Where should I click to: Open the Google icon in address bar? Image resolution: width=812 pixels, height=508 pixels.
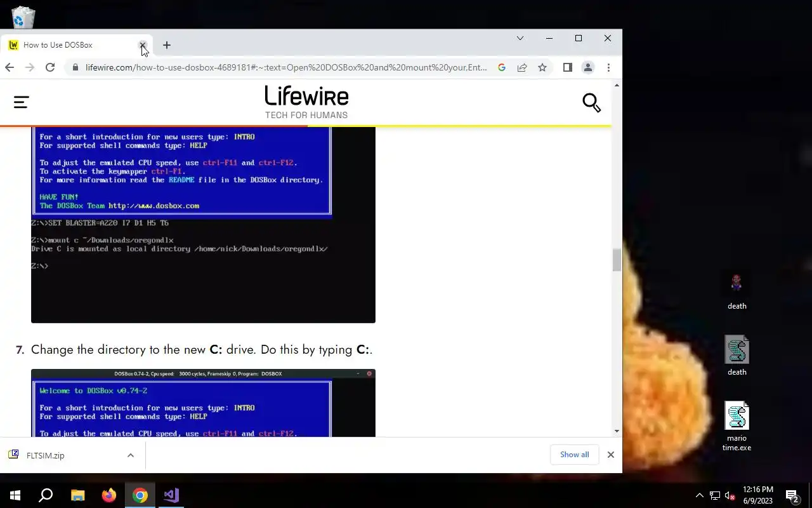click(x=502, y=67)
